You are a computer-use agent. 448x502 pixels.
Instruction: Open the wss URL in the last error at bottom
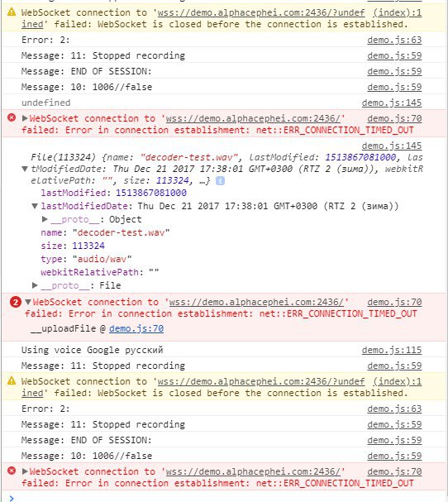click(253, 471)
